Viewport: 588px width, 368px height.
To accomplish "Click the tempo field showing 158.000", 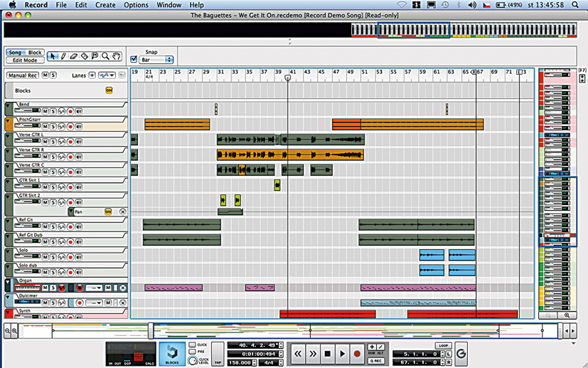I will point(240,363).
